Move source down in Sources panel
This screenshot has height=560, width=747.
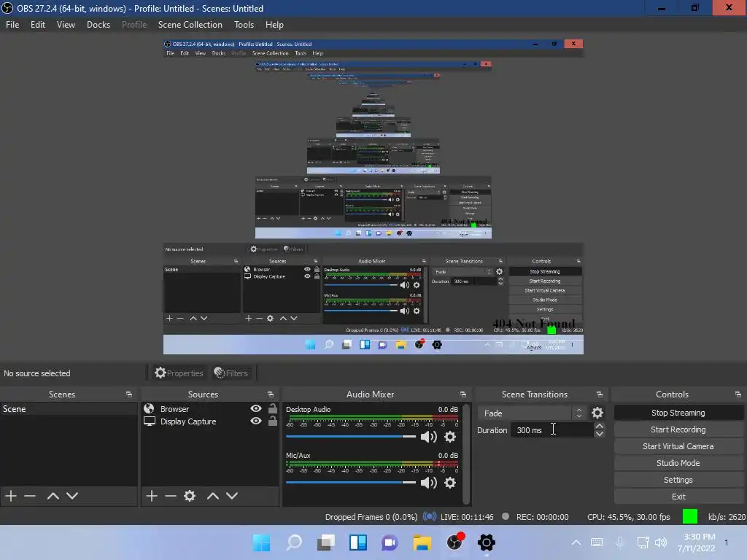(x=232, y=496)
